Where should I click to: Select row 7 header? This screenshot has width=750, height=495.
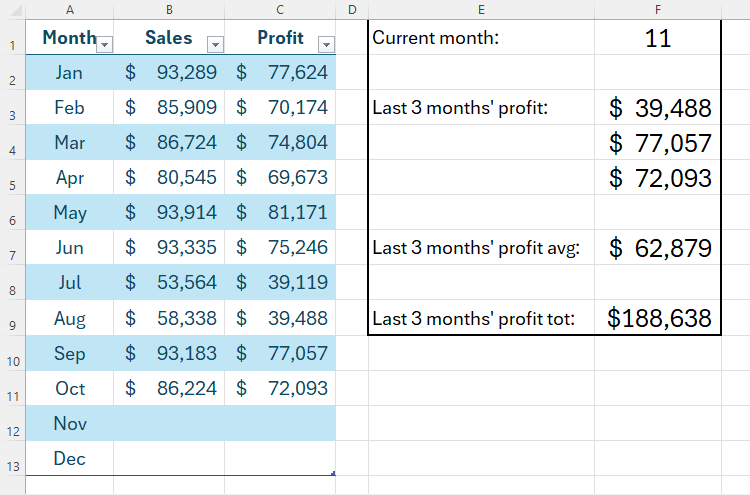tap(10, 256)
